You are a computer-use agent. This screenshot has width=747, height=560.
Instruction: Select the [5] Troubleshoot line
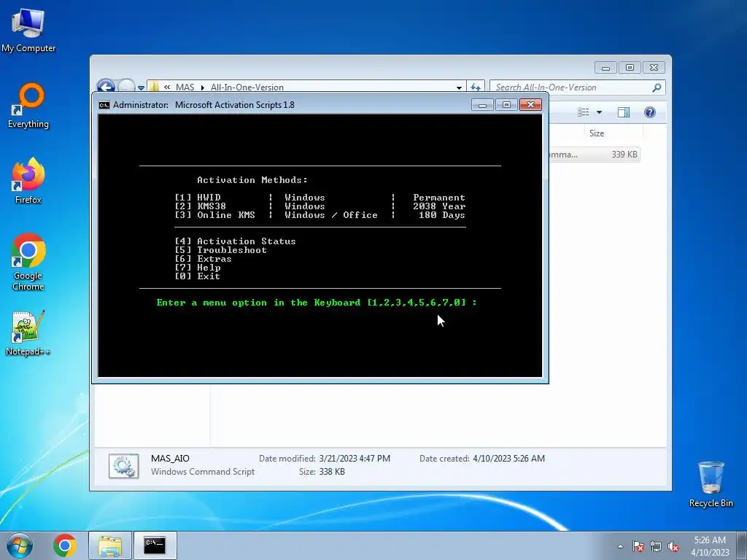click(x=220, y=250)
